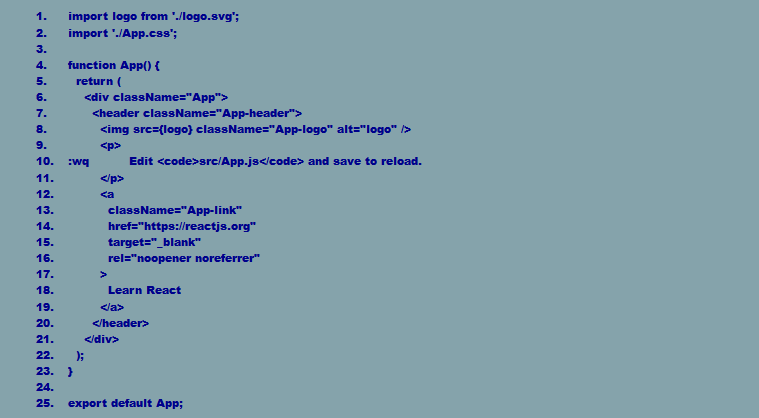Click the div className="App" opening tag
759x418 pixels.
156,97
